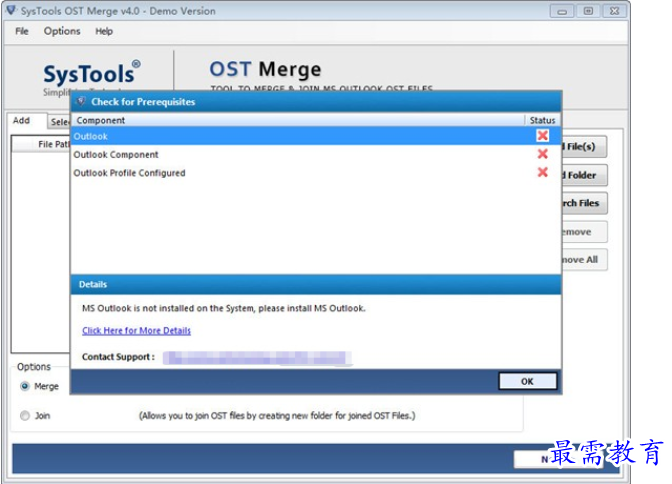Click the Search Files button
Viewport: 672px width, 484px height.
(x=584, y=203)
